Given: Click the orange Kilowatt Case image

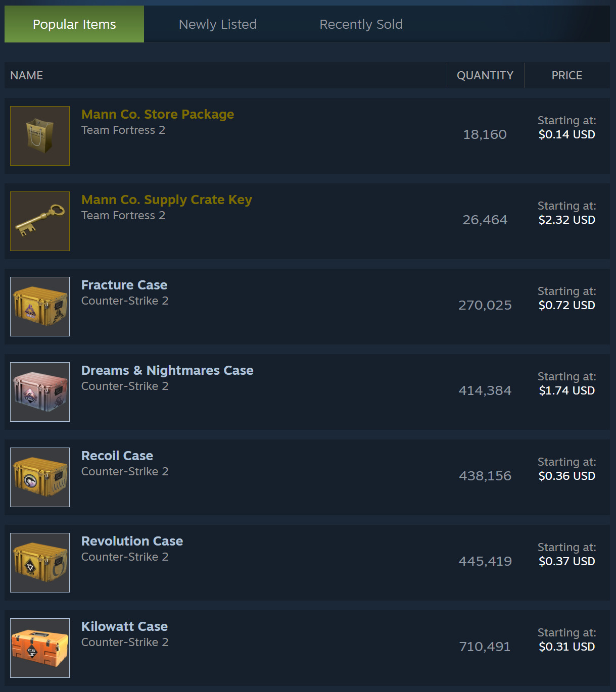Looking at the screenshot, I should [x=40, y=648].
